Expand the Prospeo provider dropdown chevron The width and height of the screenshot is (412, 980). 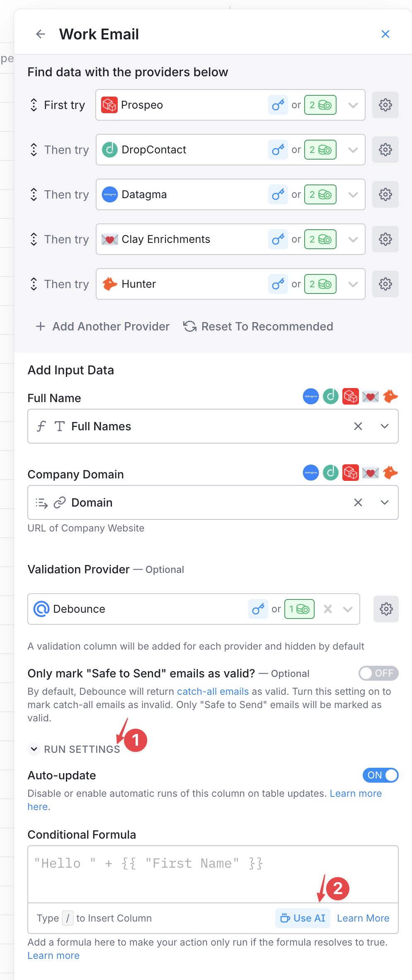coord(353,105)
